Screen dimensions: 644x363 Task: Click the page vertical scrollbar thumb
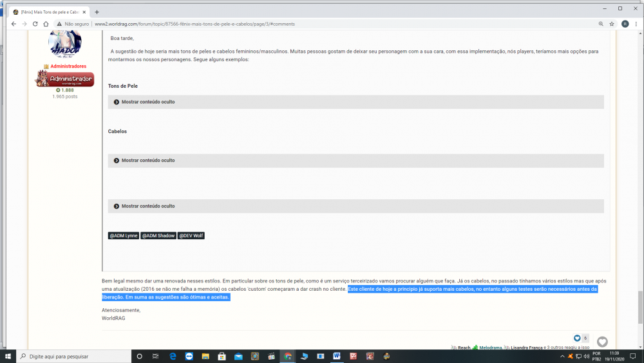tap(640, 307)
